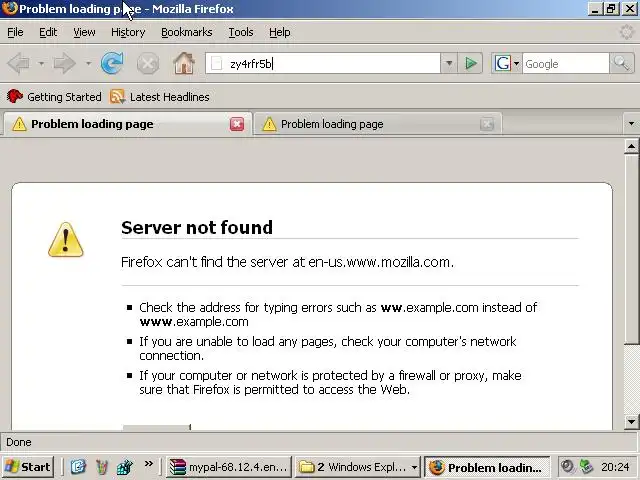This screenshot has width=640, height=480.
Task: Open the Tools menu
Action: 241,32
